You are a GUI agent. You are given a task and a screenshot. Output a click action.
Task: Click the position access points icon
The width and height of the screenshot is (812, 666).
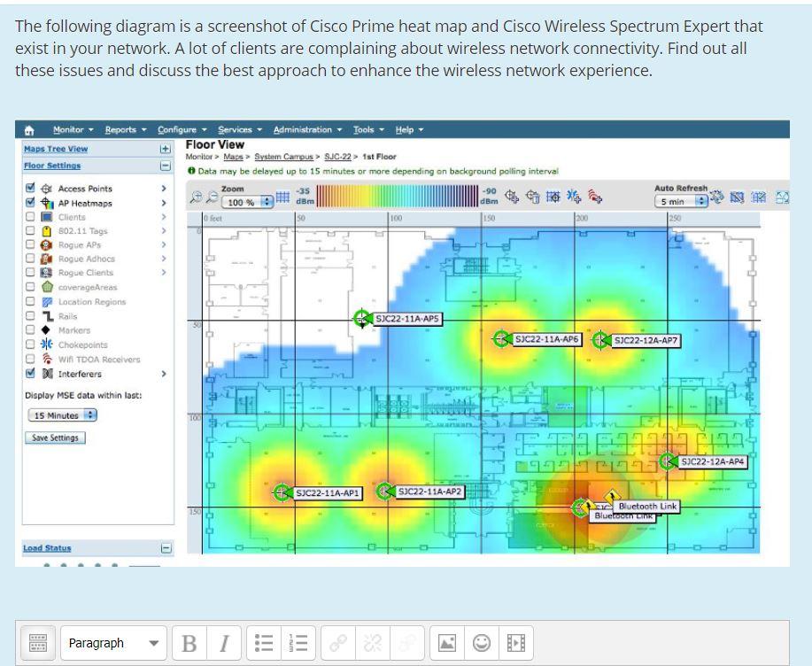[x=553, y=197]
